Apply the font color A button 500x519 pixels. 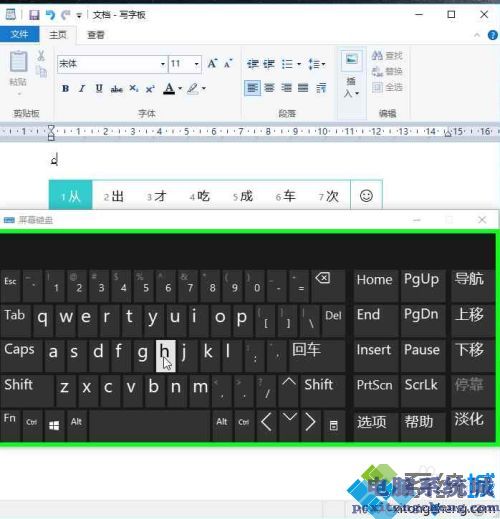(x=169, y=89)
